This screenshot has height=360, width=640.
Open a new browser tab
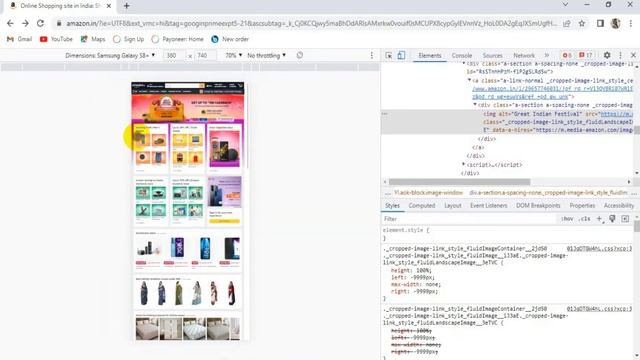(x=127, y=6)
